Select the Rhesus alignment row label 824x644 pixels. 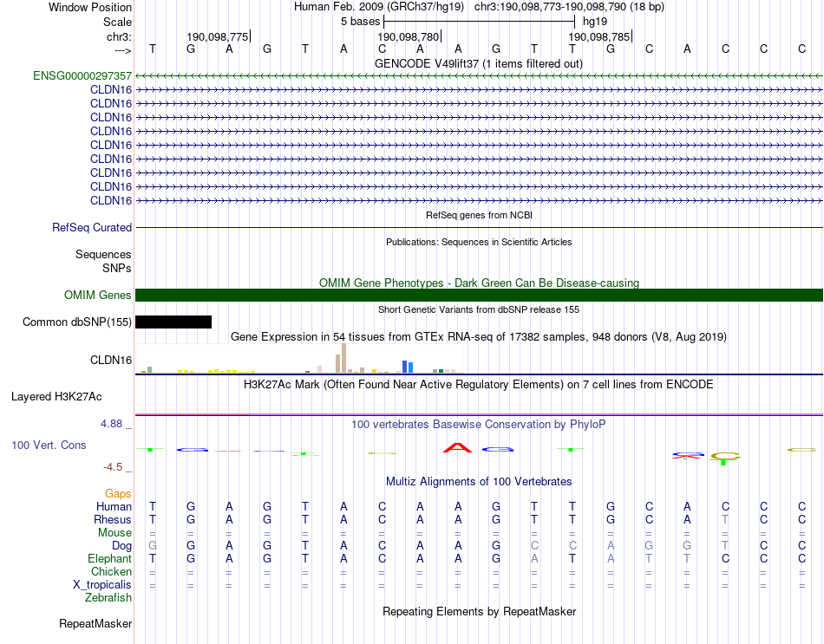click(x=113, y=519)
